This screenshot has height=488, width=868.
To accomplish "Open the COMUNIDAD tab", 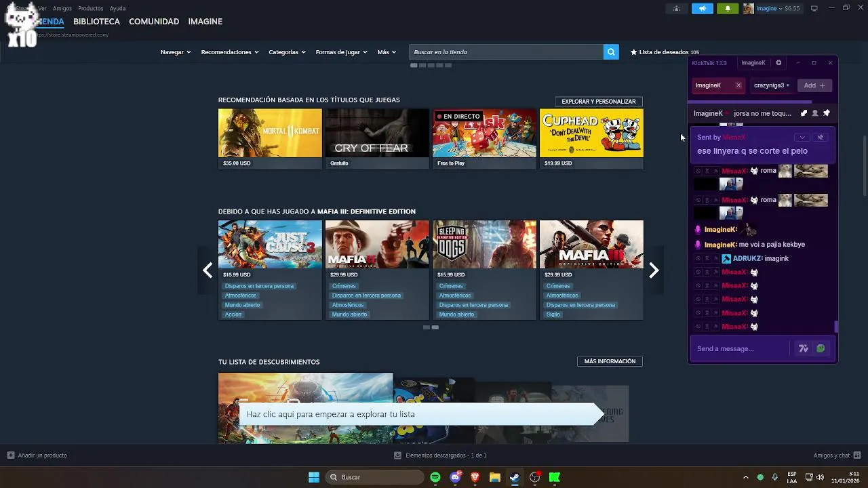I will [154, 22].
